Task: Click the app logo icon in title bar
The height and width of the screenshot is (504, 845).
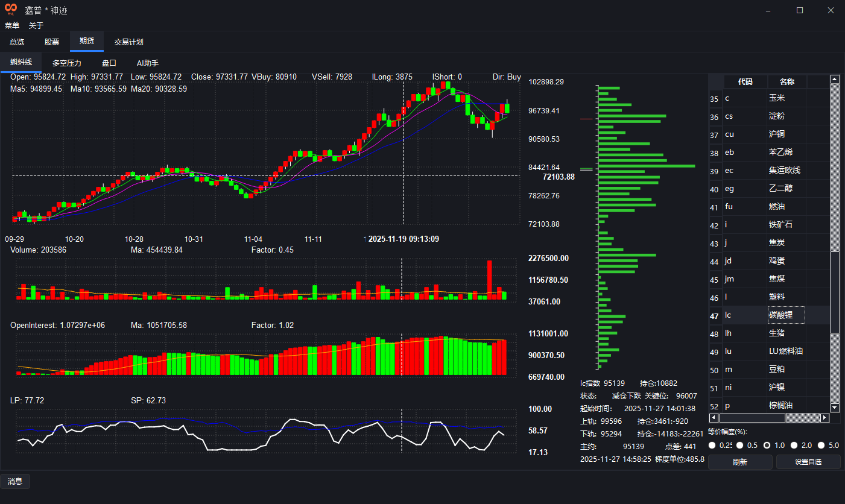Action: (11, 10)
